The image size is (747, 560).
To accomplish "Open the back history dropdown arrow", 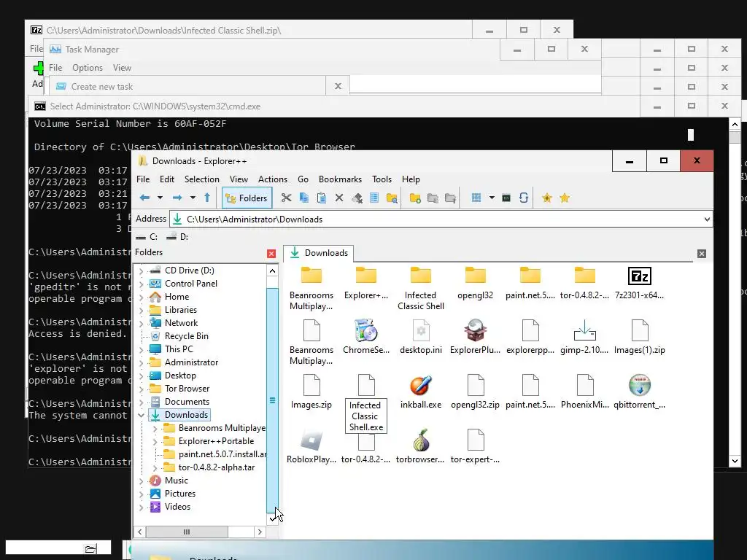I will point(160,198).
